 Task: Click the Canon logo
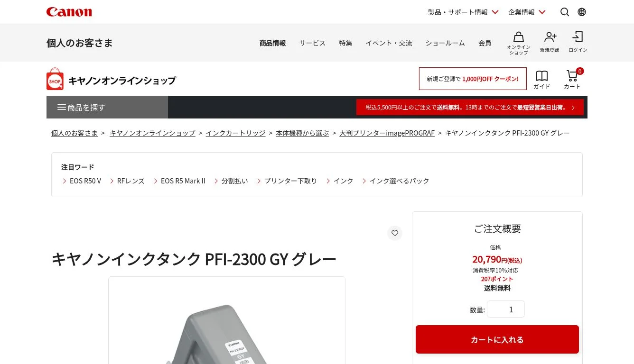click(x=69, y=12)
